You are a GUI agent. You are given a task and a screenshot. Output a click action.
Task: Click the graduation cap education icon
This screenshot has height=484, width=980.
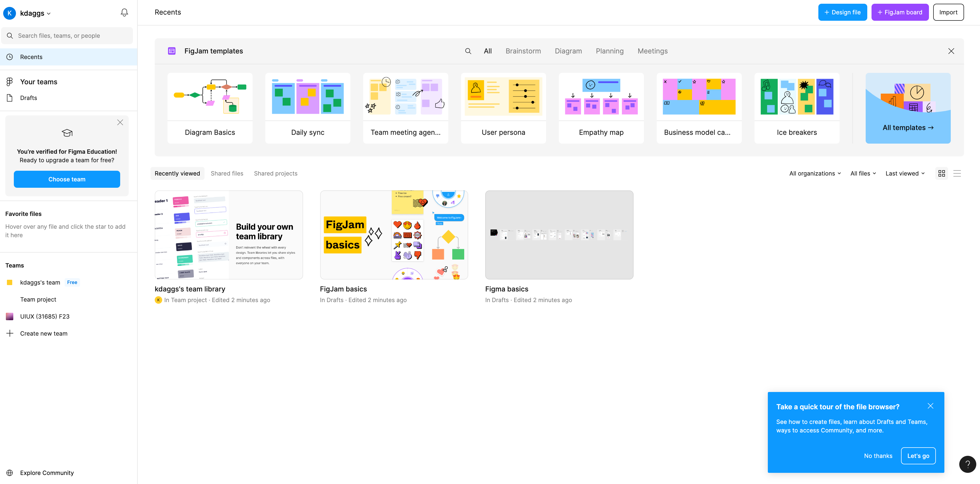[x=67, y=133]
